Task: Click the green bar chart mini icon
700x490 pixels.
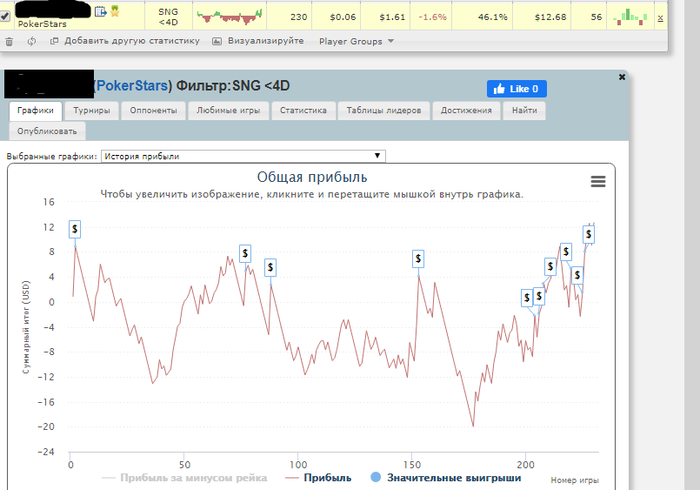Action: pyautogui.click(x=630, y=17)
